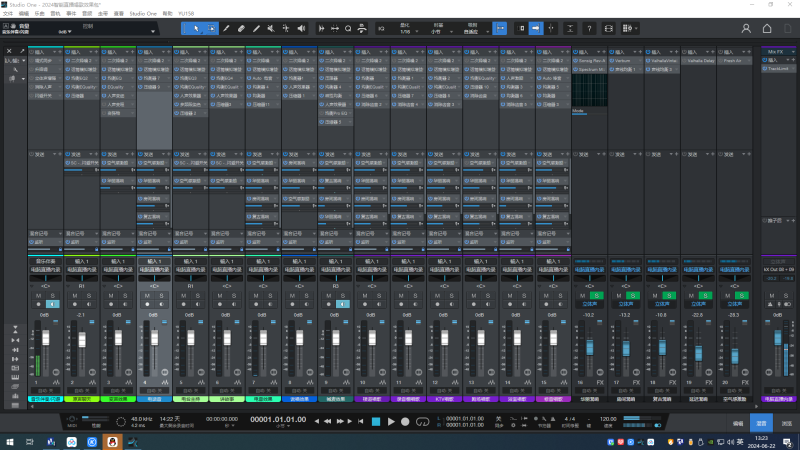This screenshot has width=800, height=450.
Task: Click the 00001.01.01.00 position display
Action: [x=278, y=419]
